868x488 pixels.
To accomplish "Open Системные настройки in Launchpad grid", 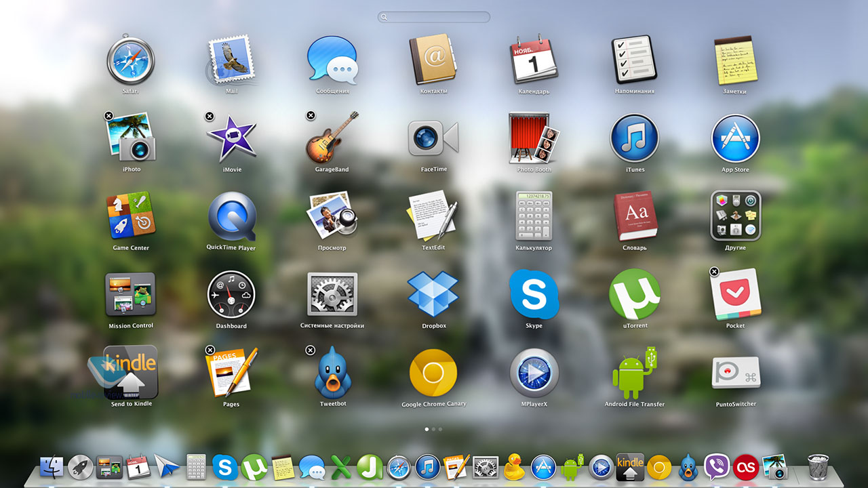I will [332, 294].
